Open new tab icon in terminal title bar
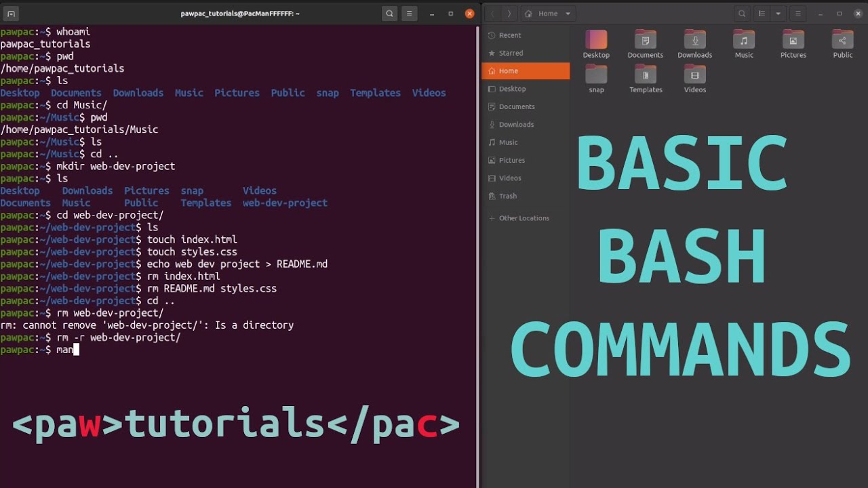Viewport: 868px width, 488px height. point(12,14)
